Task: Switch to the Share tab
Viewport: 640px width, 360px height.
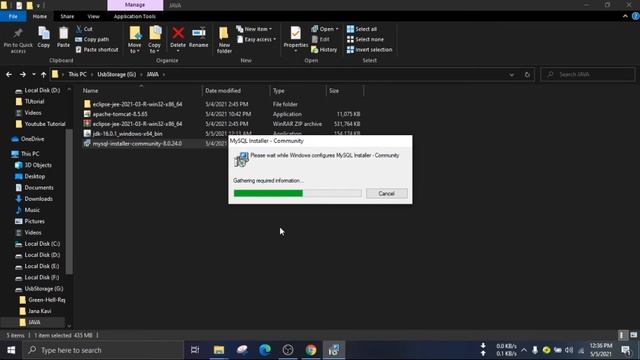Action: coord(67,16)
